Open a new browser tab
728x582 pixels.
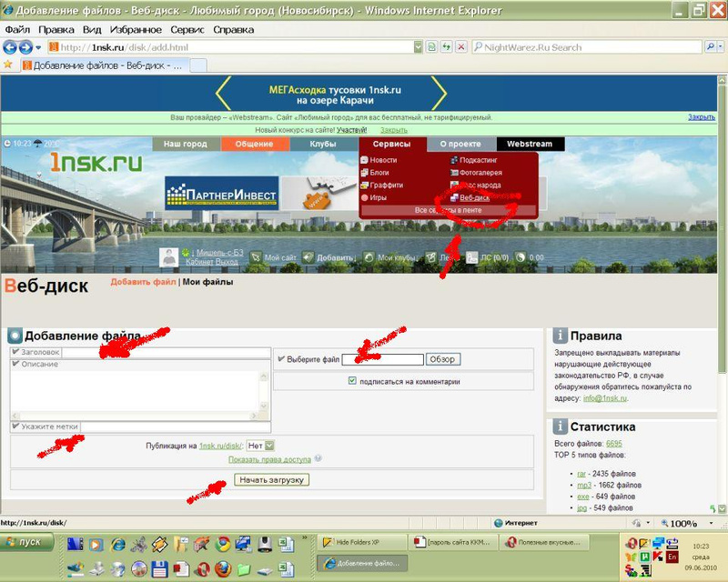tap(198, 65)
